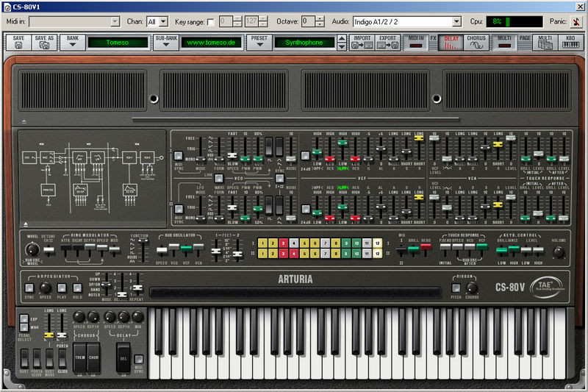Screen dimensions: 588x392
Task: Click the VOLUME knob
Action: [x=559, y=252]
